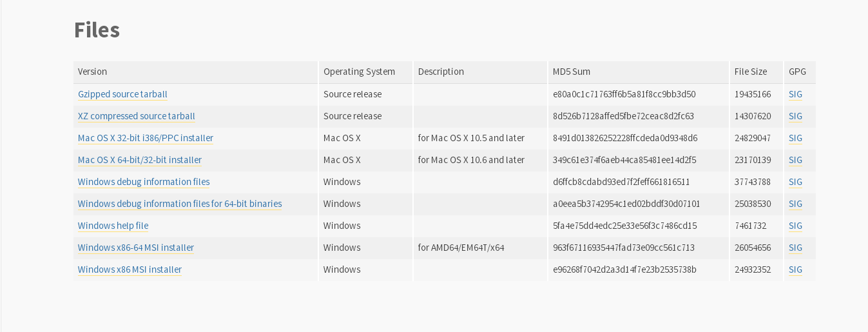
Task: Open SIG for 64-bit debug information files
Action: tap(796, 204)
